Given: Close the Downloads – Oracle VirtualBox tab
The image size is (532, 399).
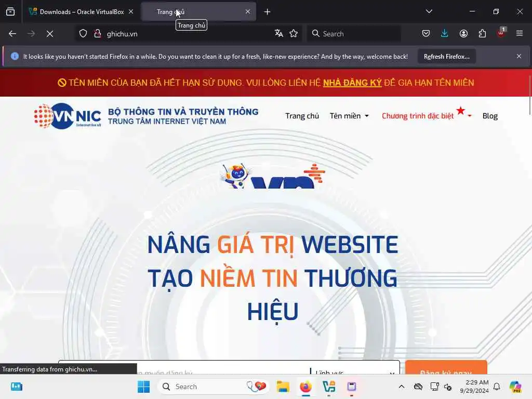Looking at the screenshot, I should tap(131, 11).
